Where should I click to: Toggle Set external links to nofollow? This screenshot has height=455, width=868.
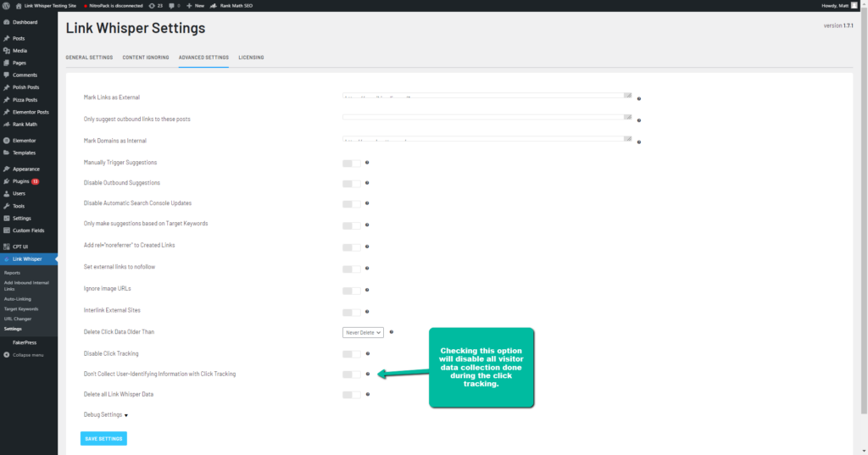tap(351, 269)
